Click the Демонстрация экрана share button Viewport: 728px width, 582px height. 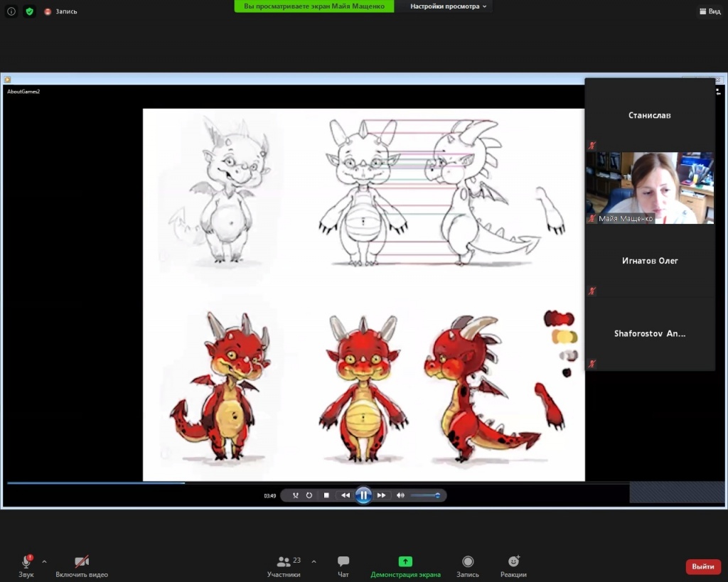coord(405,566)
